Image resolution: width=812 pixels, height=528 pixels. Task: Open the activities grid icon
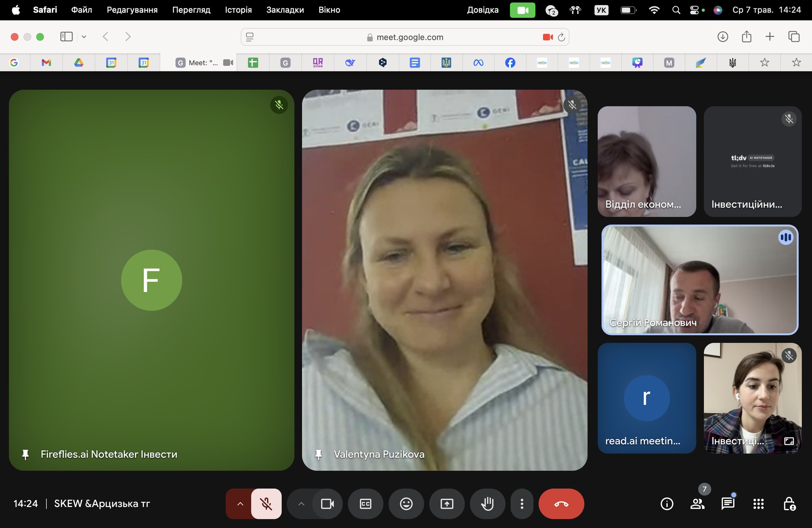coord(758,504)
